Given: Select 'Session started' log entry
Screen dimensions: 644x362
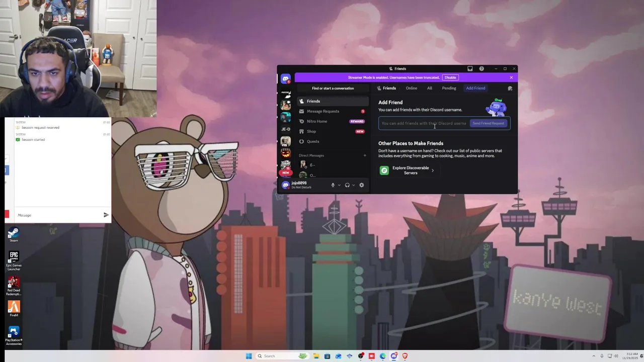Looking at the screenshot, I should tap(33, 140).
